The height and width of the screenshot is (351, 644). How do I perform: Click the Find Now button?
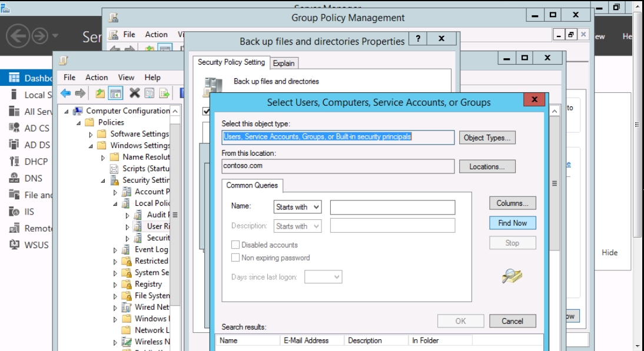point(512,223)
